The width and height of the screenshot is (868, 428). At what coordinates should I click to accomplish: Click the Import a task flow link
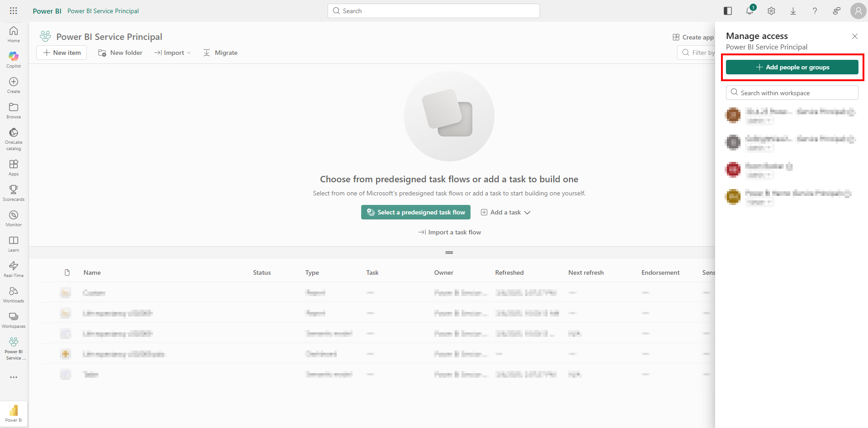coord(449,232)
